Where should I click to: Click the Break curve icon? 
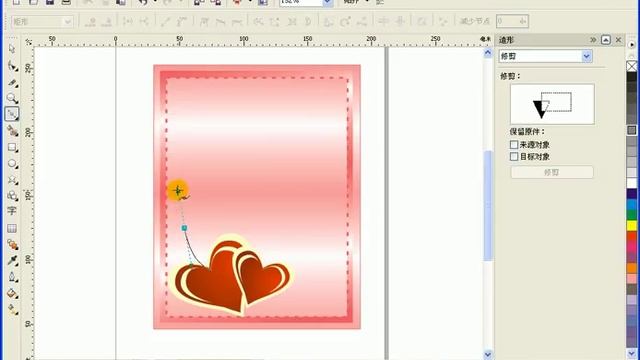(144, 22)
